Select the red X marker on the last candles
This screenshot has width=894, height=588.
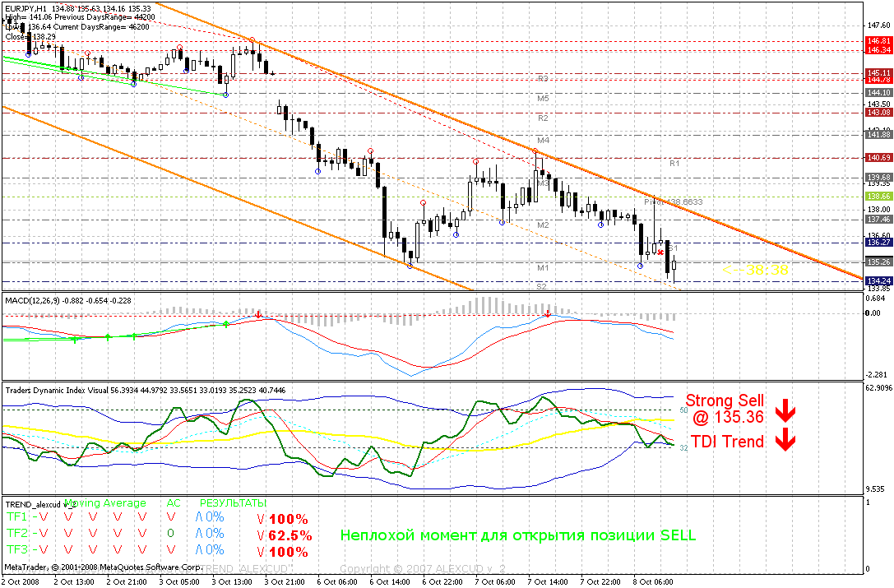point(660,252)
